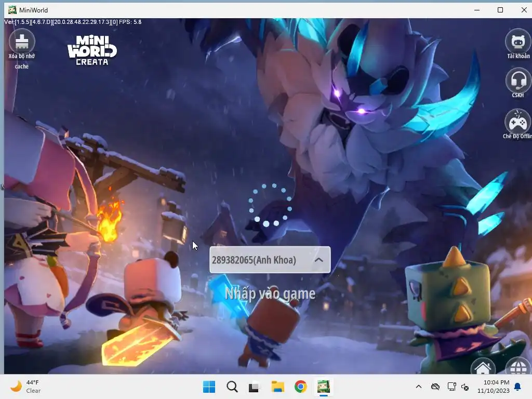
Task: Select the Chế Độ Offline gamepad icon
Action: coord(518,121)
